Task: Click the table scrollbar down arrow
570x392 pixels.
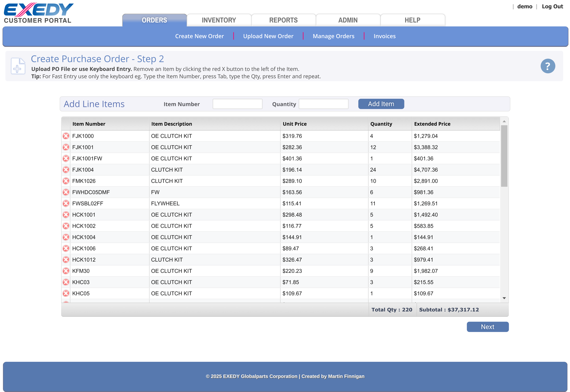Action: pos(504,298)
